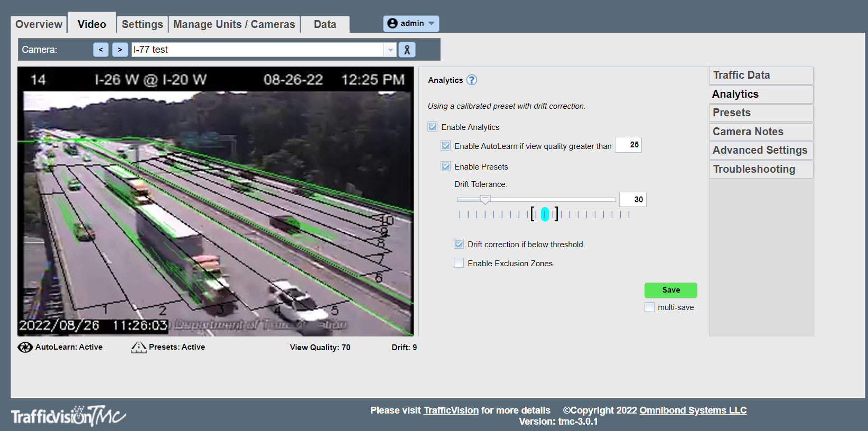868x431 pixels.
Task: Go to the previous camera
Action: coord(101,50)
